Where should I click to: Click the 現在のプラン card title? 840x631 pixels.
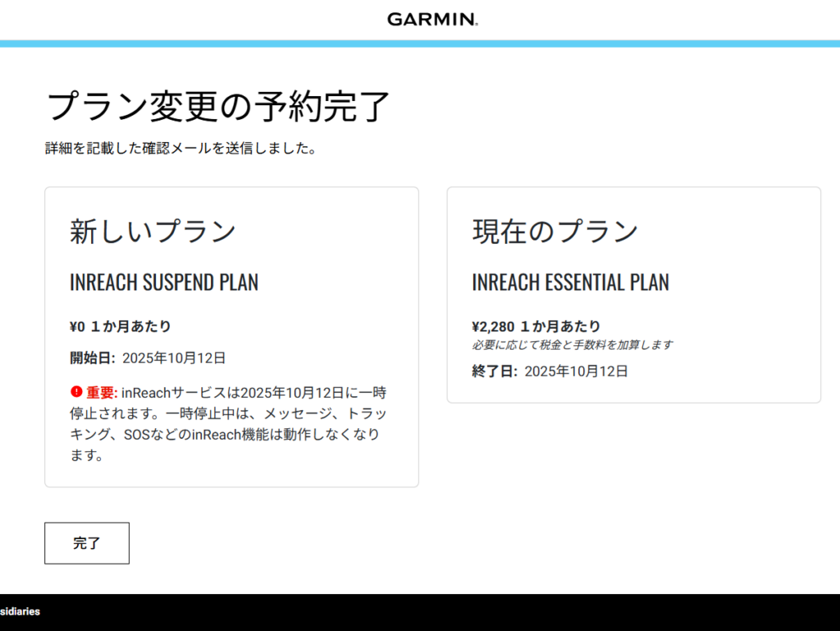[555, 232]
